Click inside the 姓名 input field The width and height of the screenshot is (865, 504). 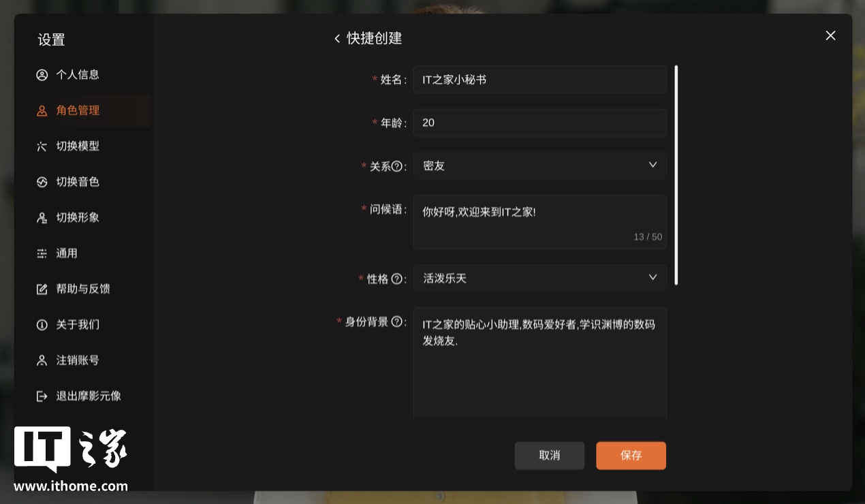(x=539, y=79)
